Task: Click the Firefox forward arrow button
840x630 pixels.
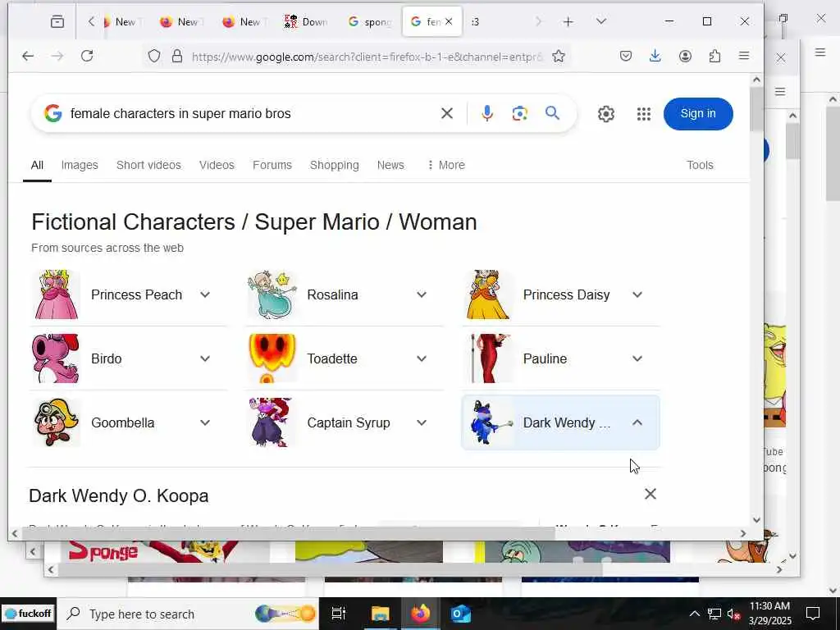Action: tap(57, 57)
